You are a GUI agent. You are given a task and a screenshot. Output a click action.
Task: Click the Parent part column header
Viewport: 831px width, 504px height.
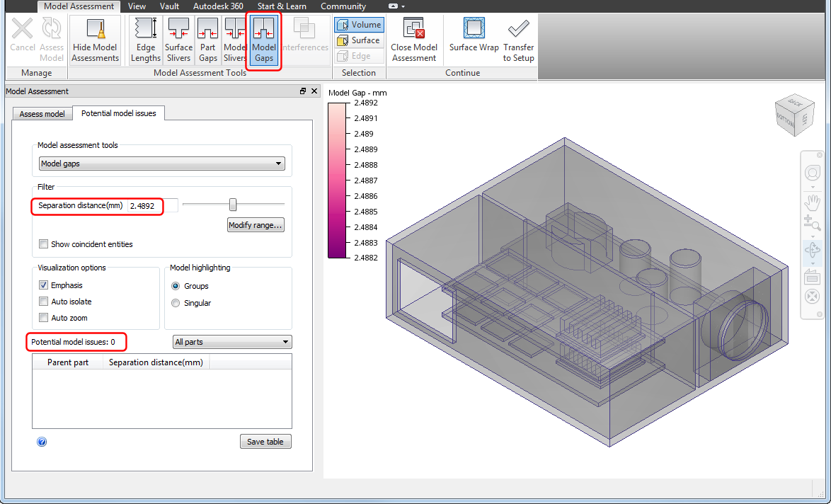pos(68,362)
